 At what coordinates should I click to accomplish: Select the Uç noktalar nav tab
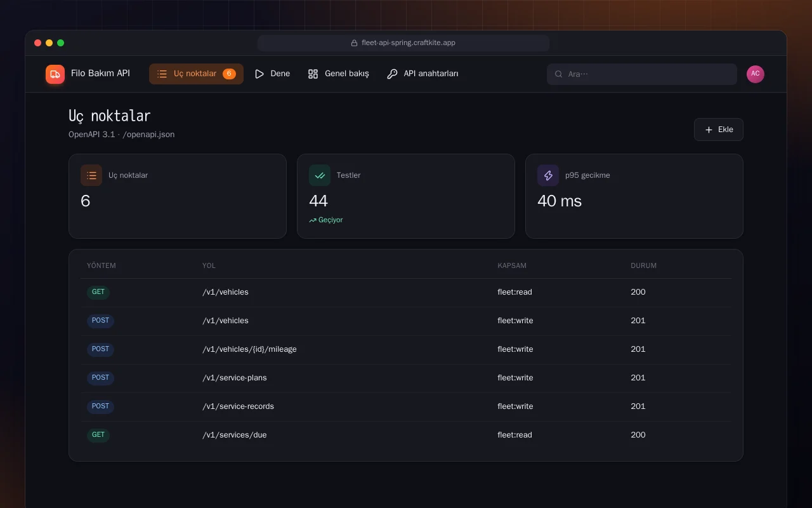tap(196, 74)
